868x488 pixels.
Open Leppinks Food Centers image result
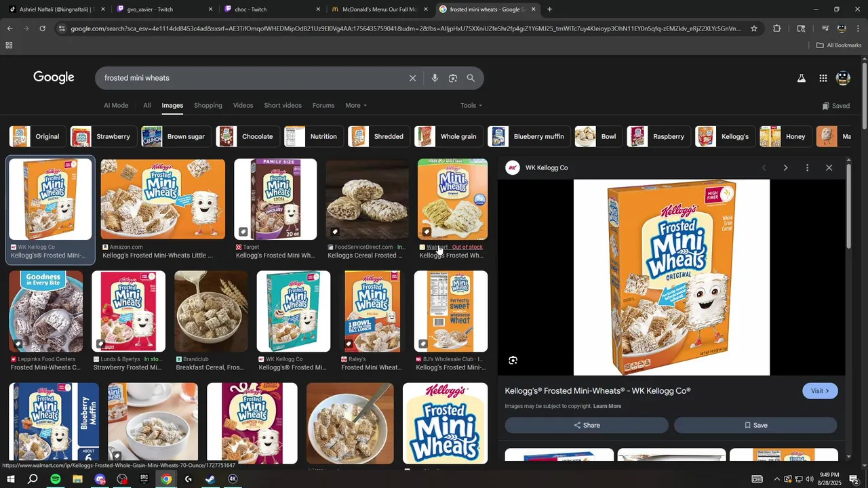click(x=46, y=321)
